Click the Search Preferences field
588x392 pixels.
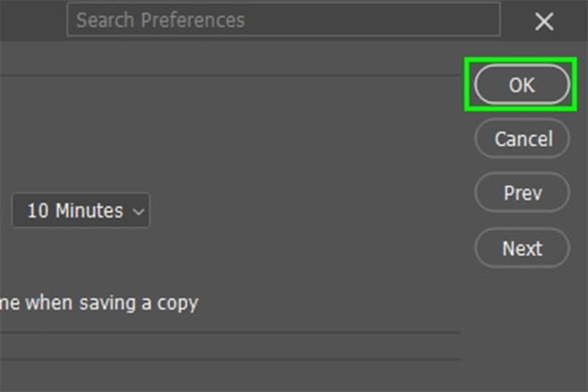tap(283, 20)
